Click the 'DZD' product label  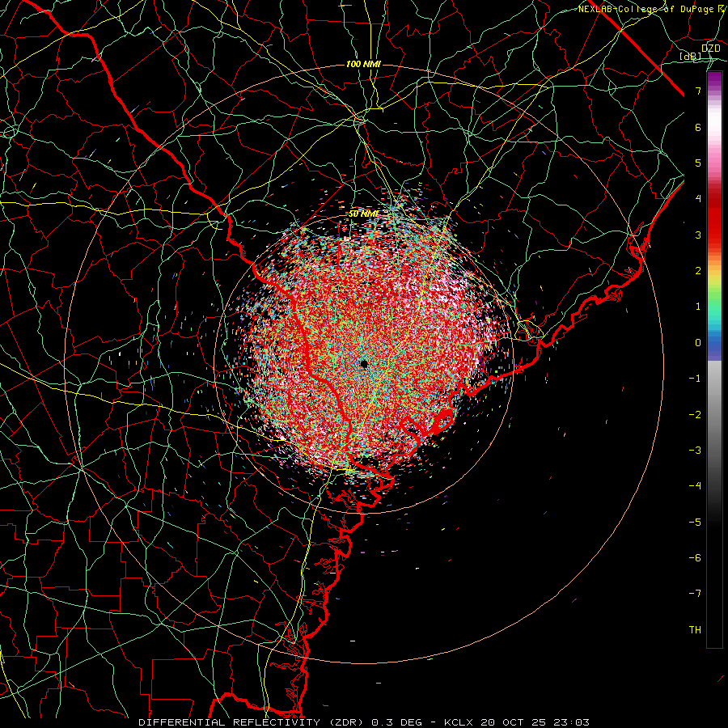coord(710,48)
